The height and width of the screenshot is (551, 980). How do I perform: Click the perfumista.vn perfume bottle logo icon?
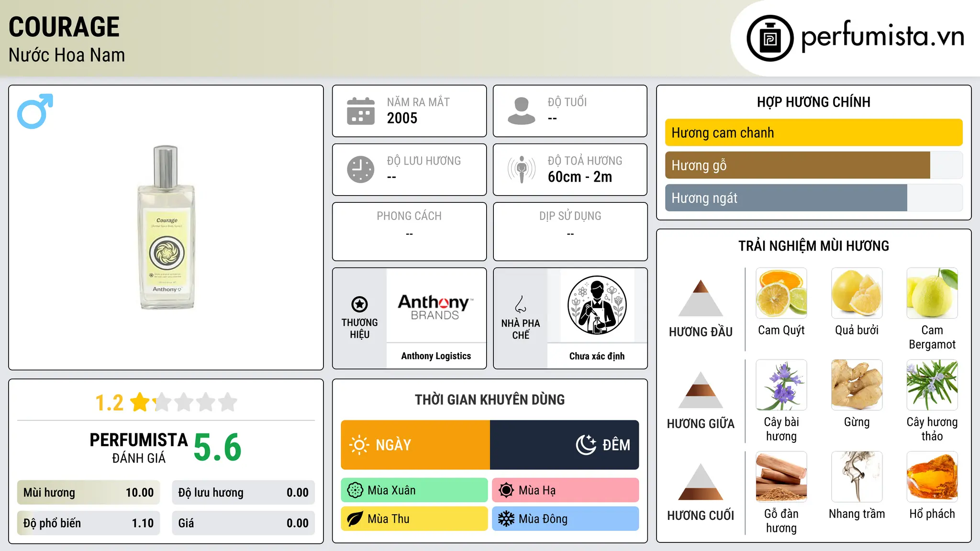770,38
